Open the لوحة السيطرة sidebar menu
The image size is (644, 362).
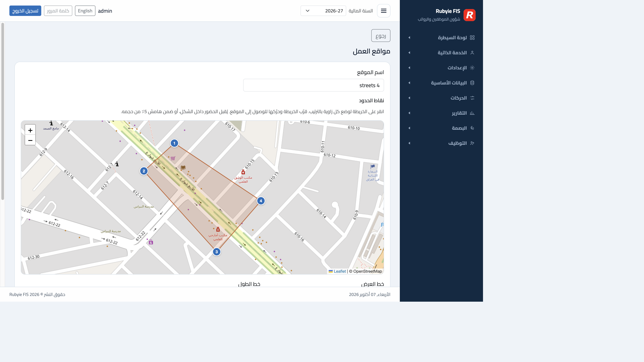tap(441, 38)
